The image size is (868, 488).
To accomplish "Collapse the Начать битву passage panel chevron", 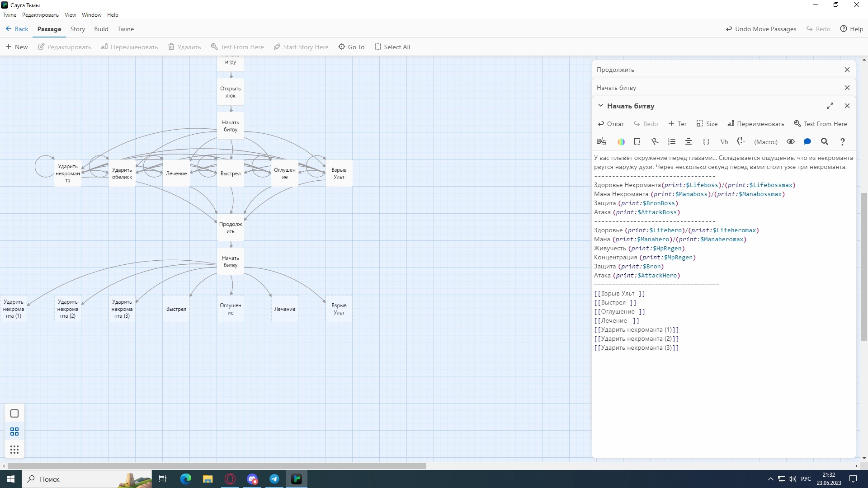I will pos(601,106).
